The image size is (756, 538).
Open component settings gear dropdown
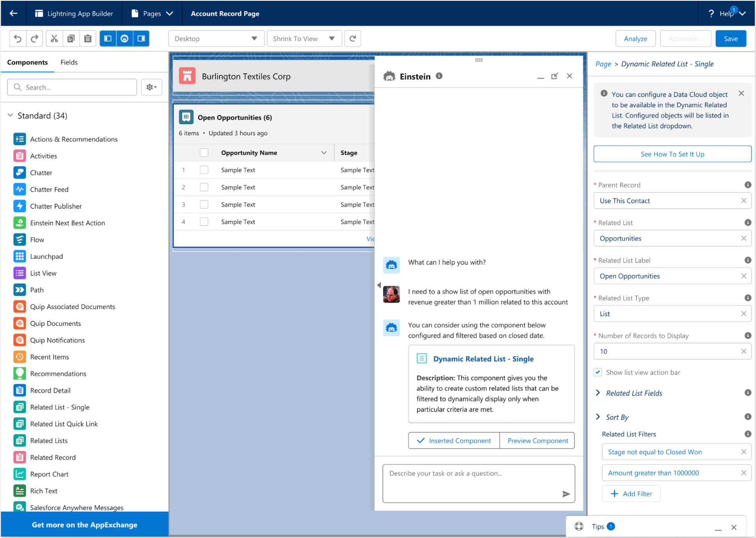pos(152,87)
